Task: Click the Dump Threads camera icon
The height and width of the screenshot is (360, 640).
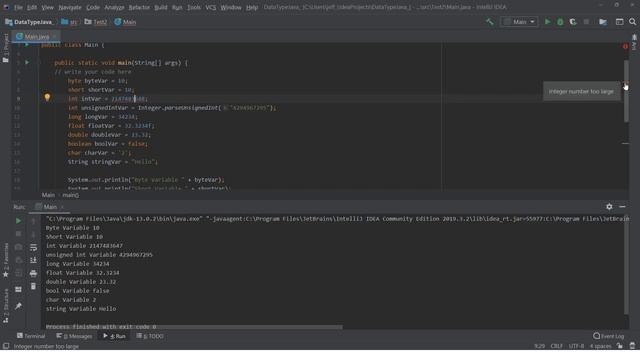Action: point(18,247)
